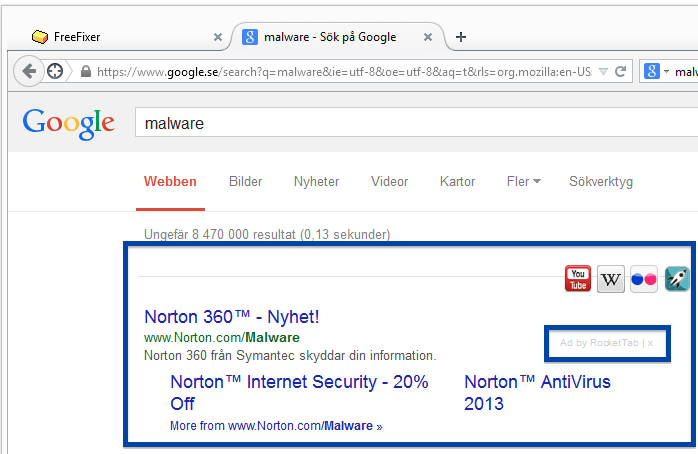Expand the Fler dropdown menu
Screen dimensions: 698x454
pos(524,182)
